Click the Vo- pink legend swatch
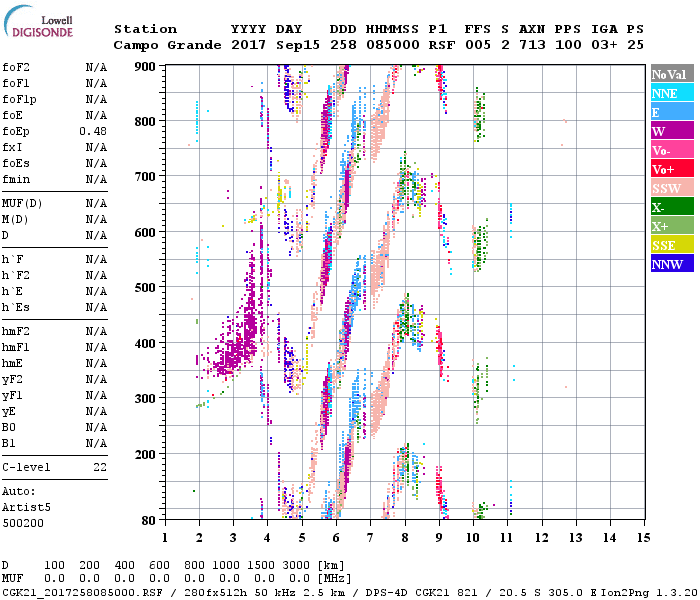Viewport: 700px width, 600px height. point(672,150)
